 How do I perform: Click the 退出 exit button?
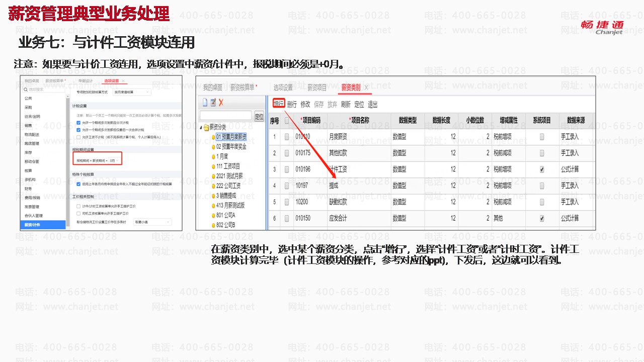[x=373, y=105]
